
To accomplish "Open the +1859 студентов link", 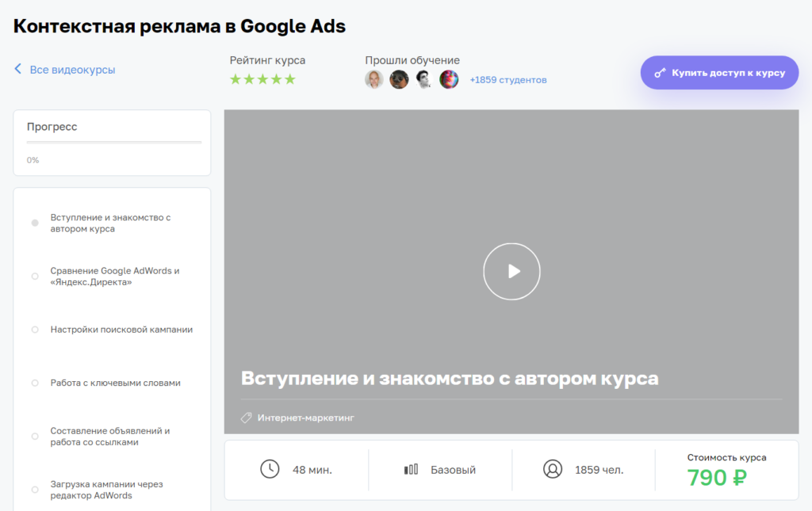I will [508, 80].
